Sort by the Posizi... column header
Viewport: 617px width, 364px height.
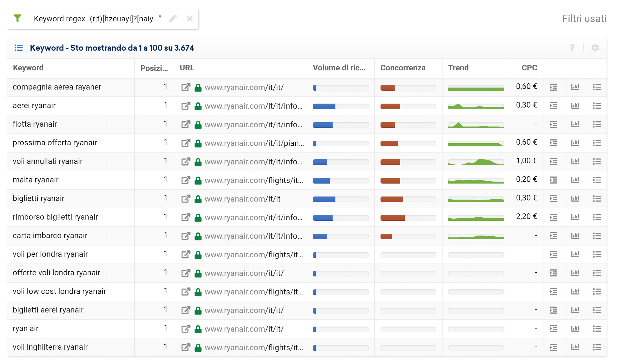(x=154, y=68)
